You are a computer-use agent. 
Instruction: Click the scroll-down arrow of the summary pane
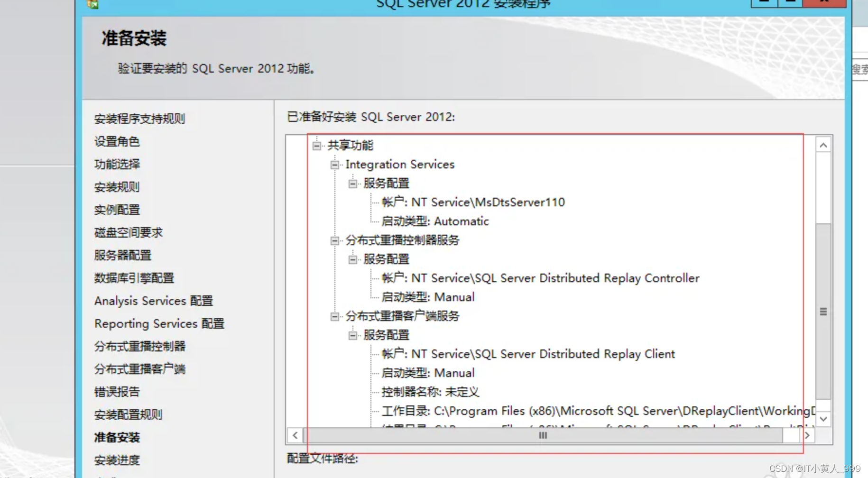(x=823, y=419)
